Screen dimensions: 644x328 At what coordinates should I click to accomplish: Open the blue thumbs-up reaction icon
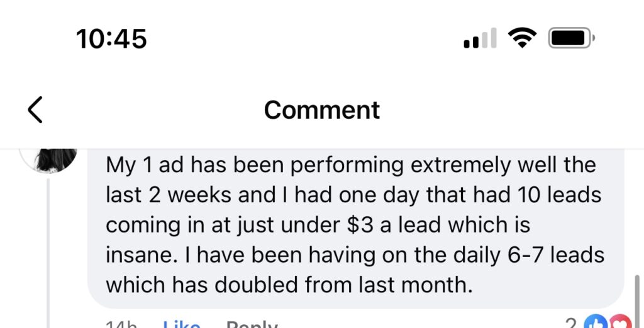pyautogui.click(x=594, y=323)
